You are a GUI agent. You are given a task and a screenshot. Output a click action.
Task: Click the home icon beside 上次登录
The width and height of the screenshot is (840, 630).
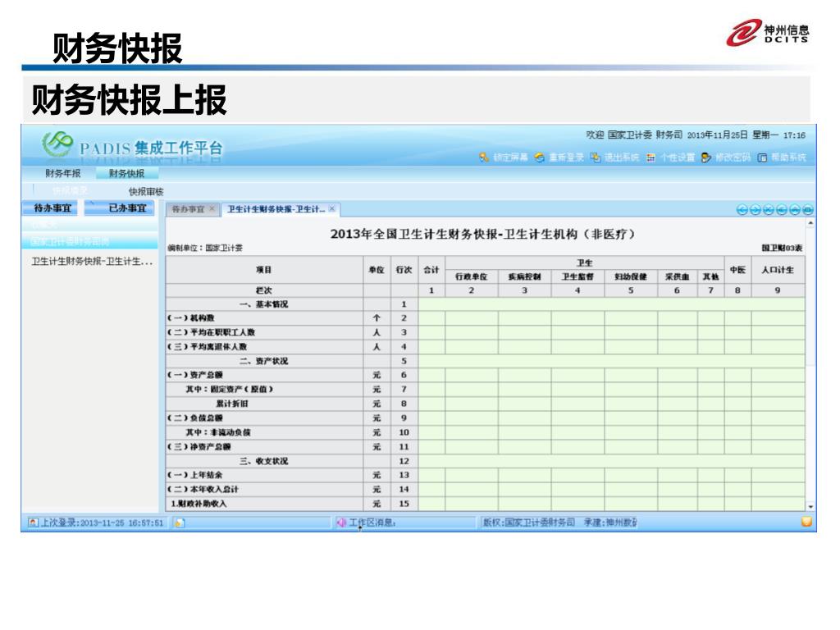pyautogui.click(x=33, y=522)
